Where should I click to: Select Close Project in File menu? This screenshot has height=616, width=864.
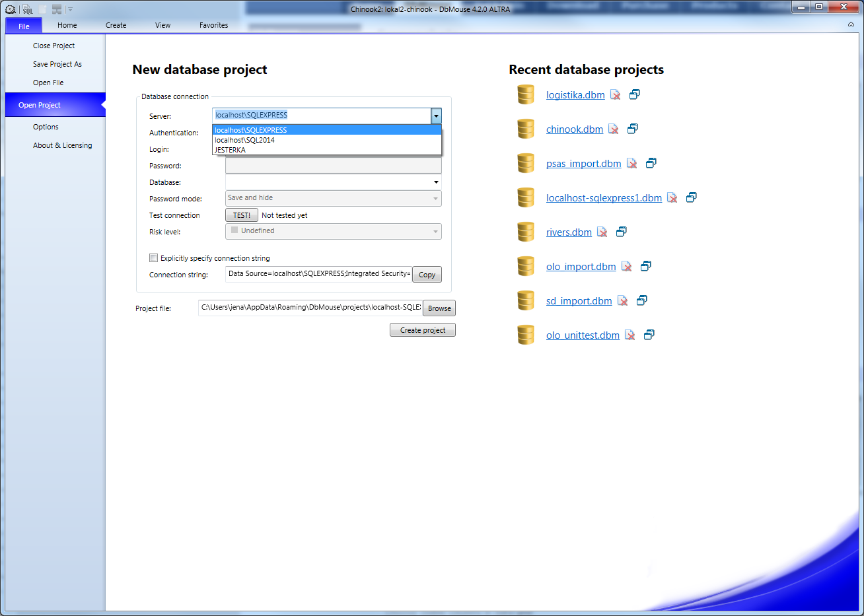click(55, 46)
